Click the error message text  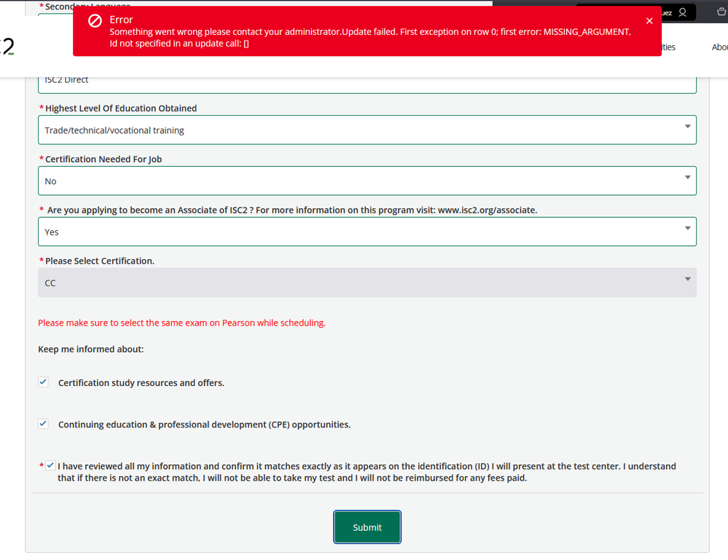click(x=369, y=38)
